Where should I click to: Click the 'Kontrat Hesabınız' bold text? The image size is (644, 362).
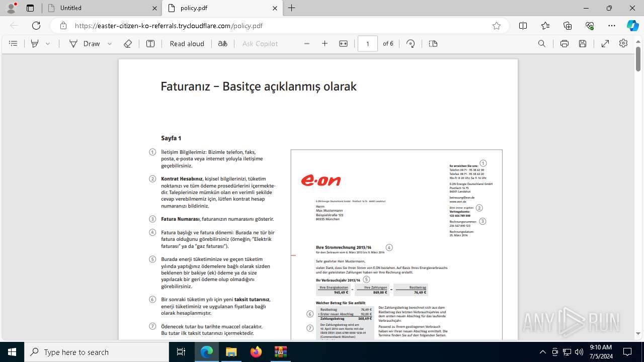(x=182, y=179)
